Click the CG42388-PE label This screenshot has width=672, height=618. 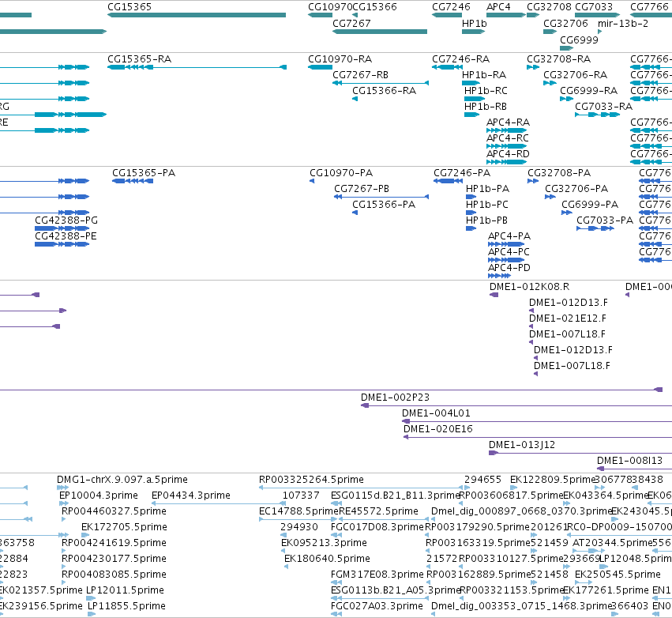(66, 236)
